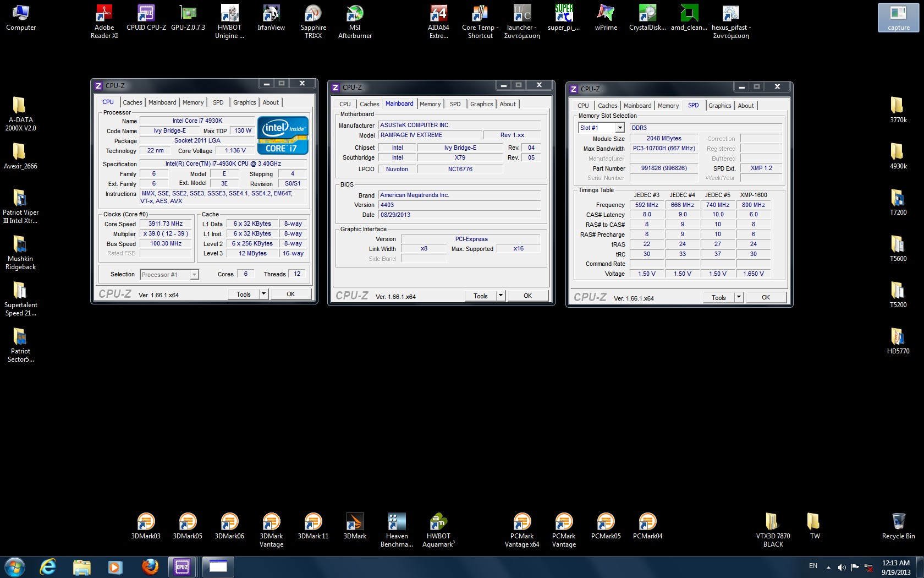Open the Adobe Reader XI desktop icon

(104, 21)
